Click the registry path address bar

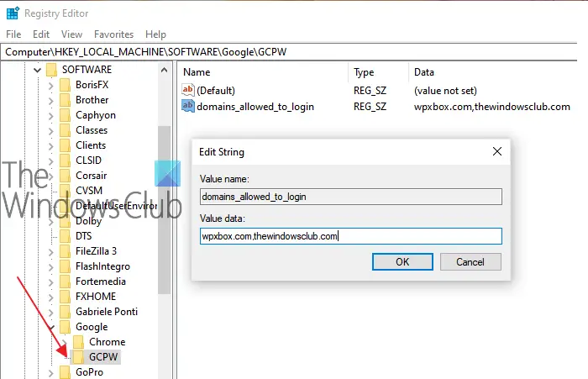289,52
